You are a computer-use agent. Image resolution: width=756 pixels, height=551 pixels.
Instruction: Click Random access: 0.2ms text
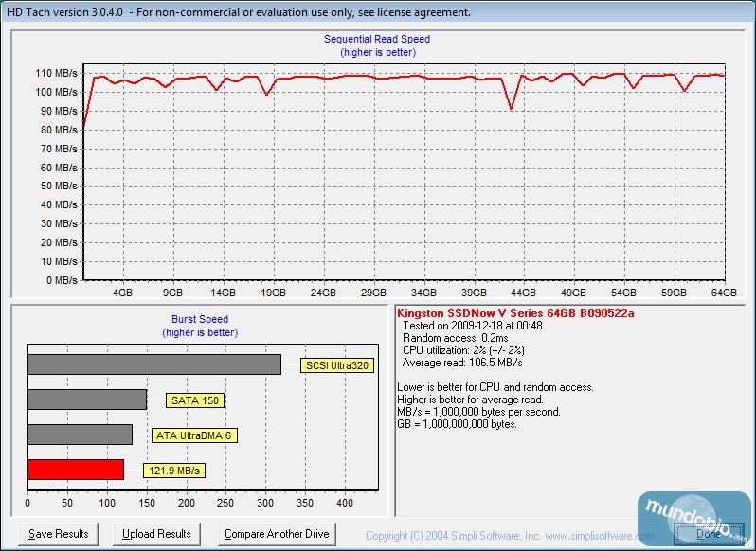click(x=455, y=338)
